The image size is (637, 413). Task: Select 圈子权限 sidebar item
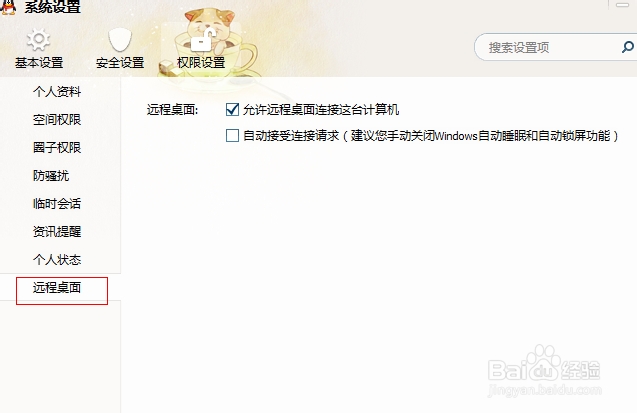(x=57, y=147)
